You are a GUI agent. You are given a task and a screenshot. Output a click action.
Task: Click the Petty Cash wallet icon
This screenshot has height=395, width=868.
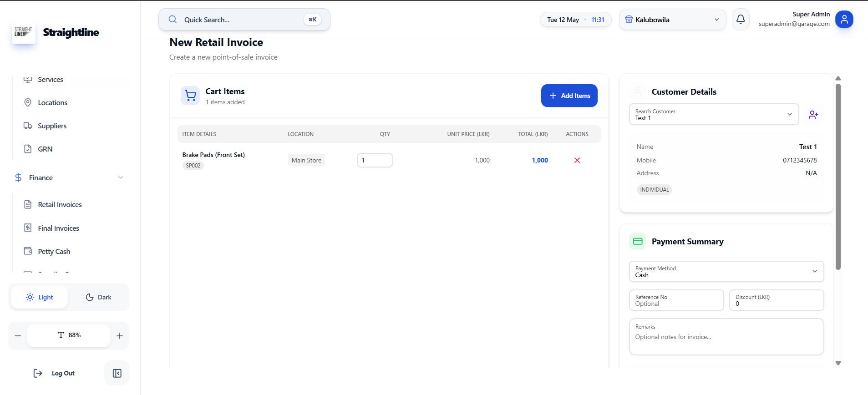[28, 251]
